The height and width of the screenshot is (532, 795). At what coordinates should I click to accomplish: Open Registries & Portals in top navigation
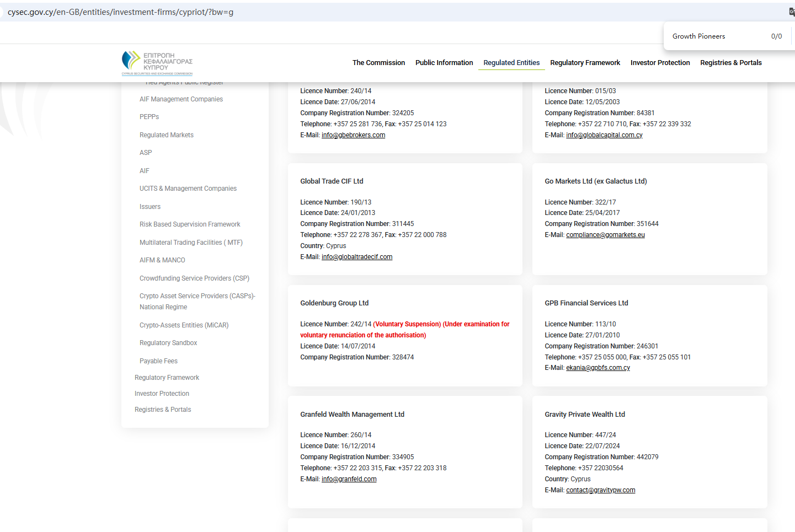[730, 63]
